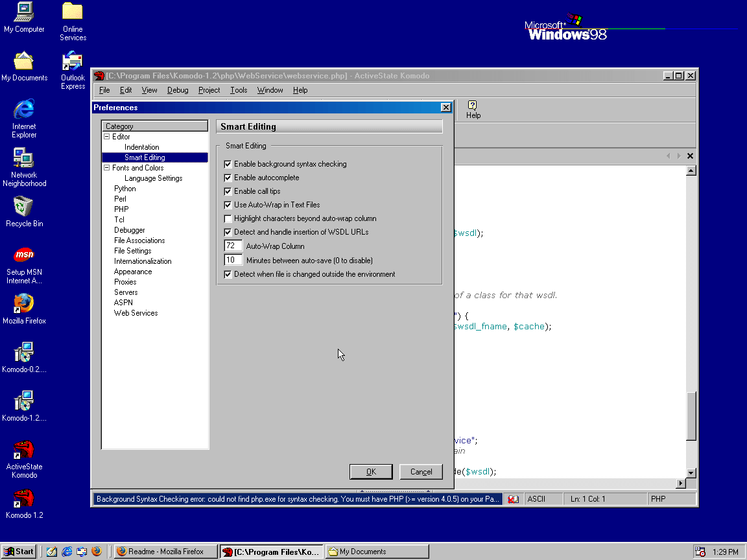Collapse the Editor tree node
The width and height of the screenshot is (747, 560).
[107, 137]
